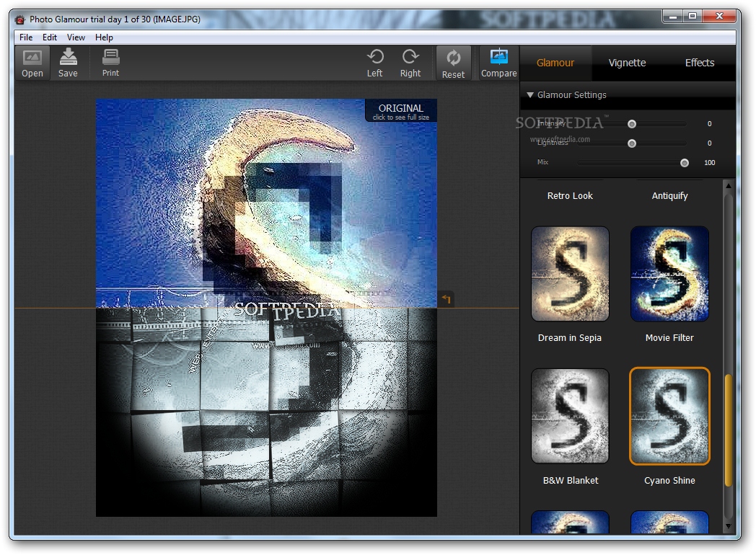Click scrollbar down arrow in presets list
Viewport: 756px width, 555px height.
pyautogui.click(x=729, y=527)
